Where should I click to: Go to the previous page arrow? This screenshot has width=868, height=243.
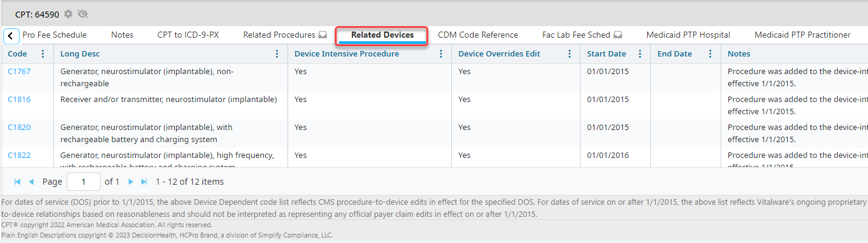[31, 182]
